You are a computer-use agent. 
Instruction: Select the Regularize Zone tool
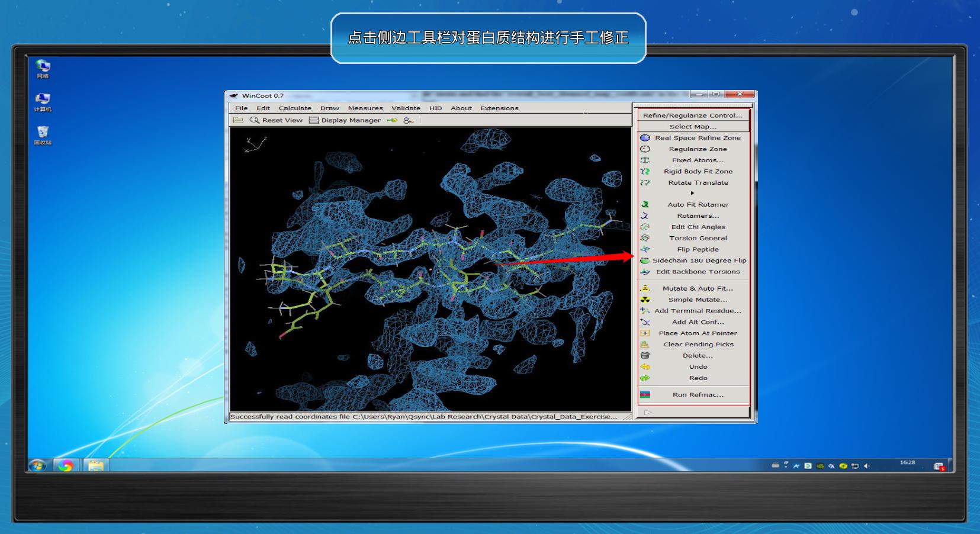click(698, 149)
